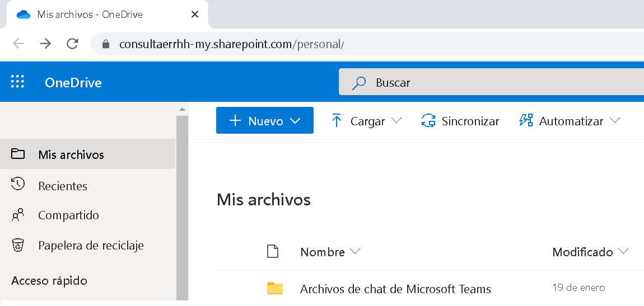This screenshot has width=644, height=306.
Task: Open Archivos de chat de Microsoft Teams
Action: (x=395, y=289)
